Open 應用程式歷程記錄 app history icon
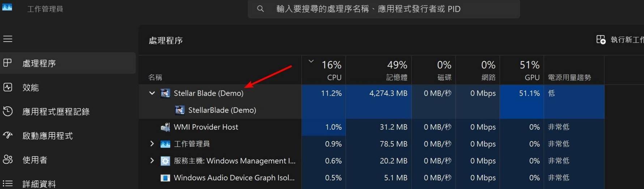Image resolution: width=644 pixels, height=189 pixels. point(8,111)
